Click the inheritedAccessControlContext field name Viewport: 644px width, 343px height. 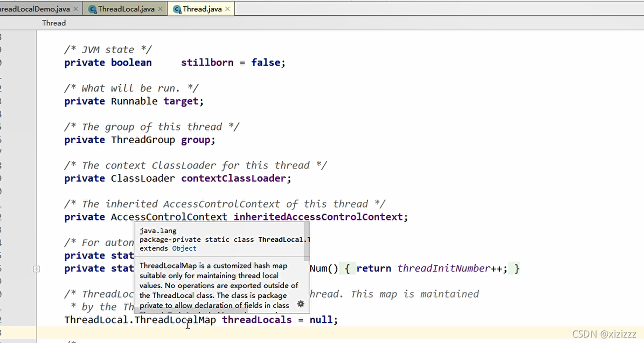pyautogui.click(x=318, y=217)
